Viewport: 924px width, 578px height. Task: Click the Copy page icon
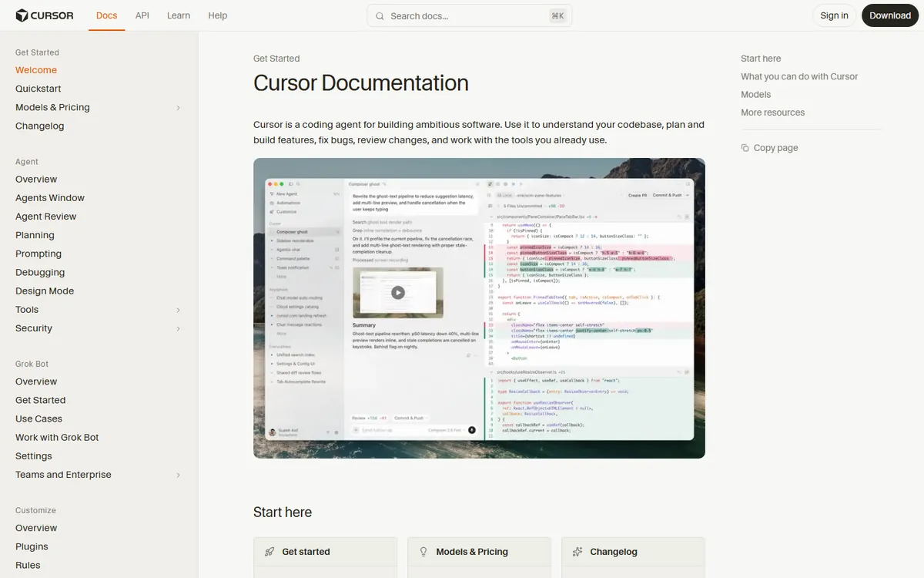(745, 148)
